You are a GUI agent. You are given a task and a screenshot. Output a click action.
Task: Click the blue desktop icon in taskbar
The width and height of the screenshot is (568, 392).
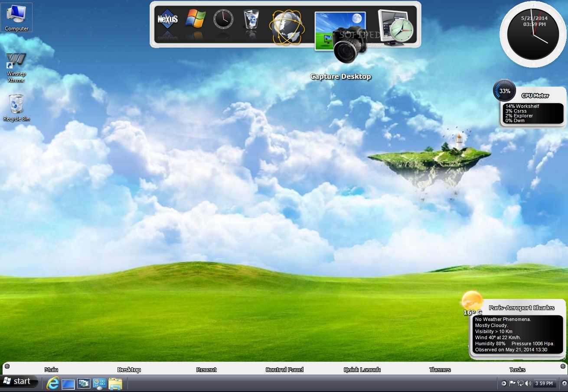point(68,384)
